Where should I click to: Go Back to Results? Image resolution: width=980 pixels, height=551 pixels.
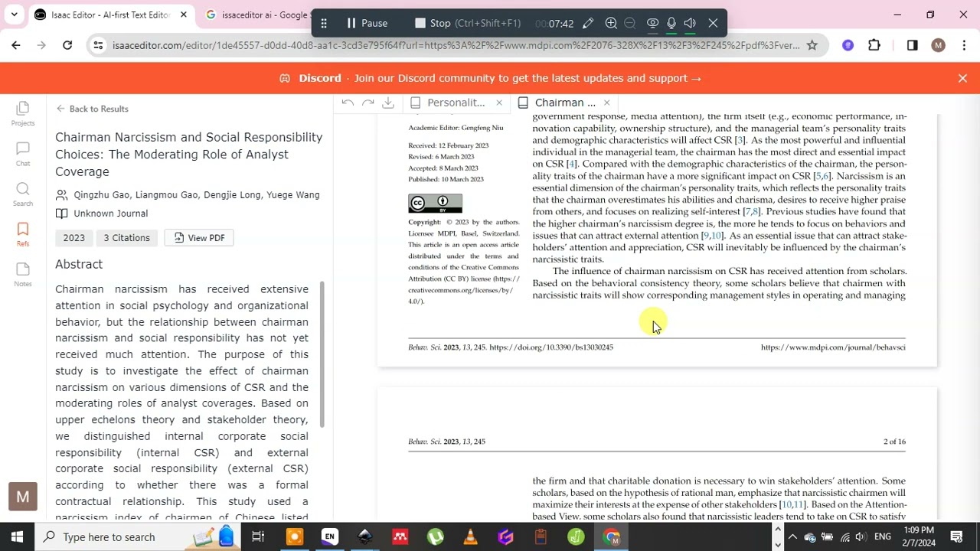92,109
